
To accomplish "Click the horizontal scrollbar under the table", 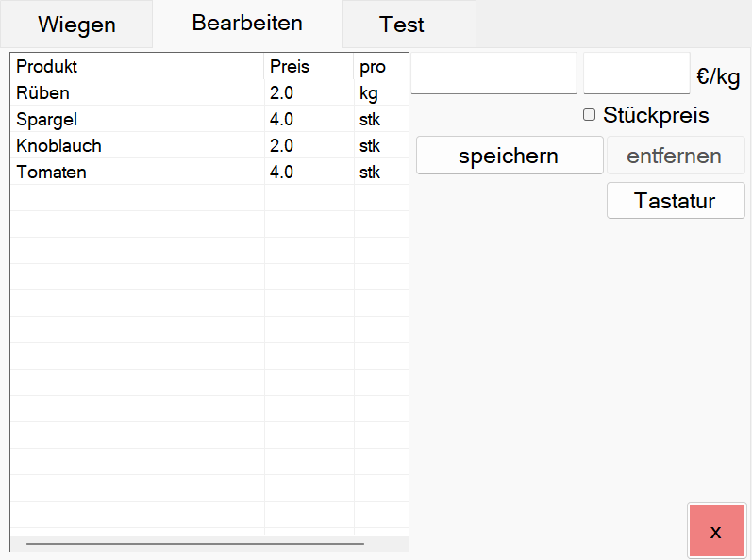I will click(x=195, y=544).
